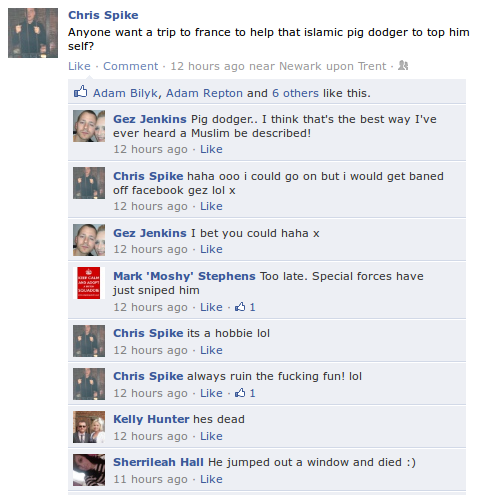
Task: Like the "its a hobbie lol" comment
Action: 211,350
